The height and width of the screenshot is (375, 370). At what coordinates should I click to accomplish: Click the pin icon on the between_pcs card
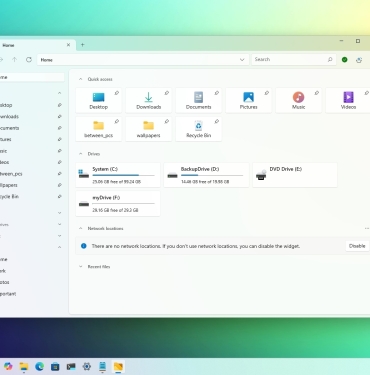[x=117, y=122]
